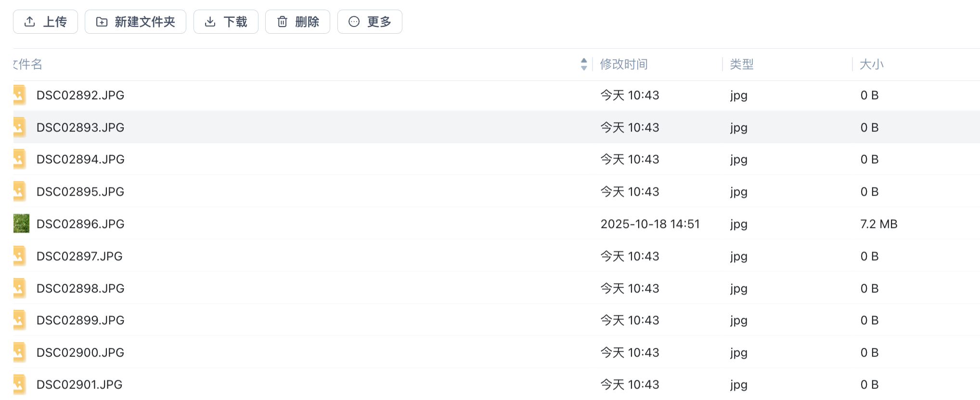Click the new folder icon
980x400 pixels.
(102, 22)
